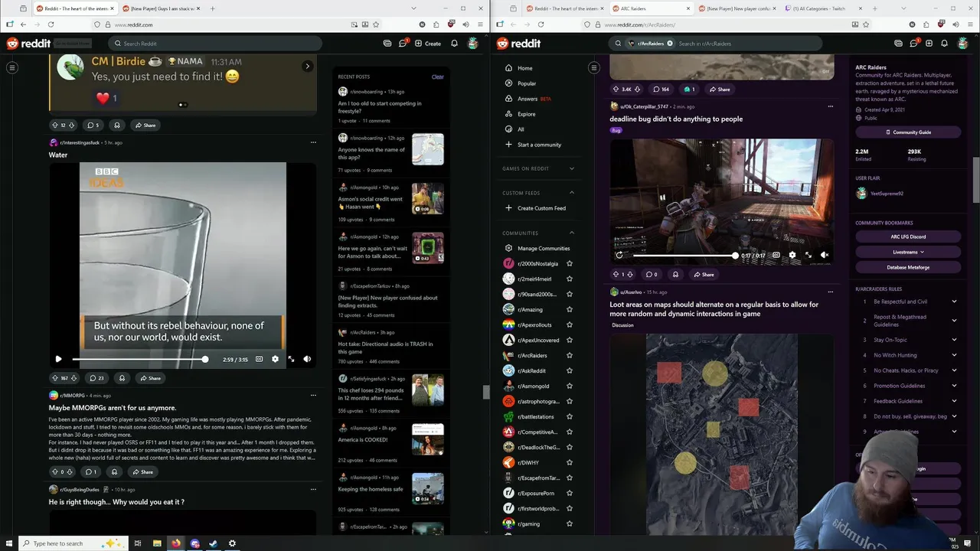This screenshot has width=980, height=551.
Task: Expand Games on Reddit section
Action: [571, 168]
